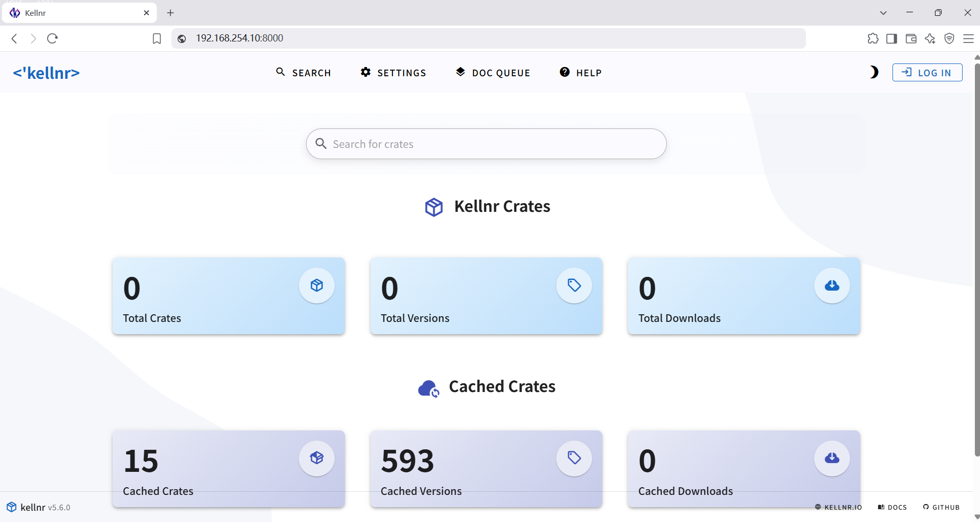Open the SETTINGS page
This screenshot has height=522, width=980.
(393, 73)
